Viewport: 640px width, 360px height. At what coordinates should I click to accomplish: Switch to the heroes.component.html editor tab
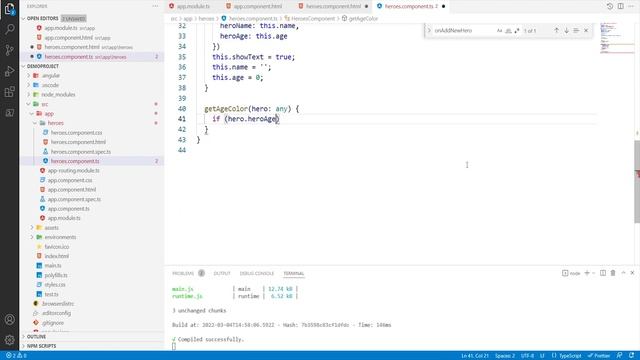pyautogui.click(x=333, y=6)
